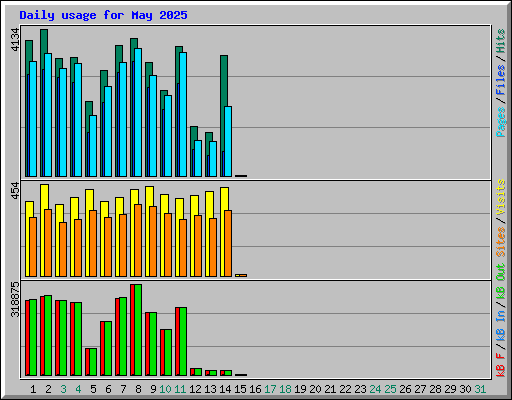
Task: Click the 318875 axis maximum label
Action: tap(15, 299)
